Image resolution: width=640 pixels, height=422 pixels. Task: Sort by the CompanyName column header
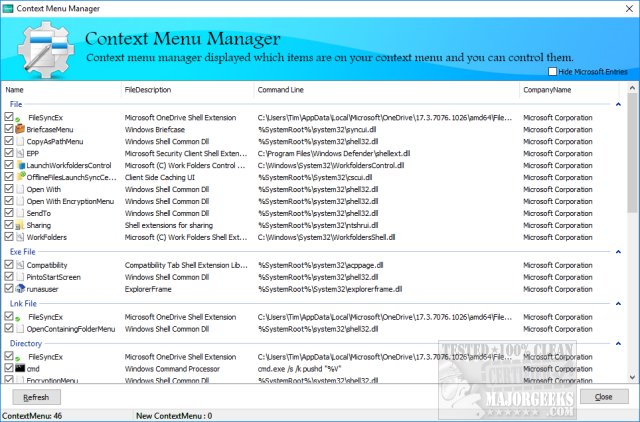569,90
